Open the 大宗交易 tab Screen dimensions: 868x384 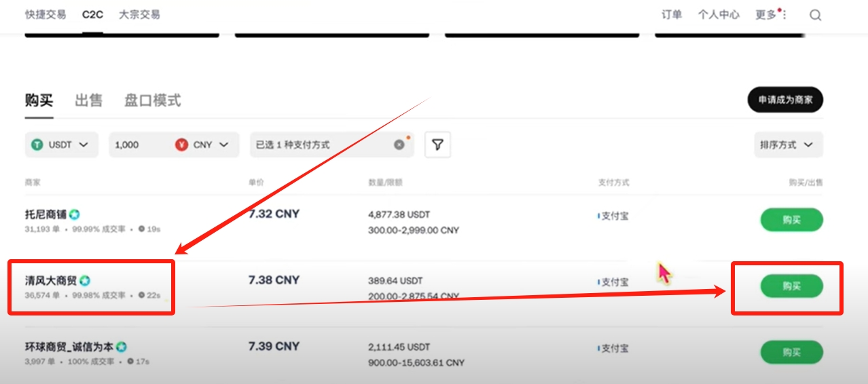(x=139, y=14)
